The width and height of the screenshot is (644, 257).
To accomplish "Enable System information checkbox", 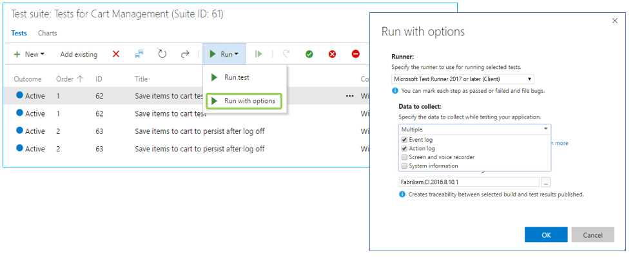I will [x=405, y=166].
